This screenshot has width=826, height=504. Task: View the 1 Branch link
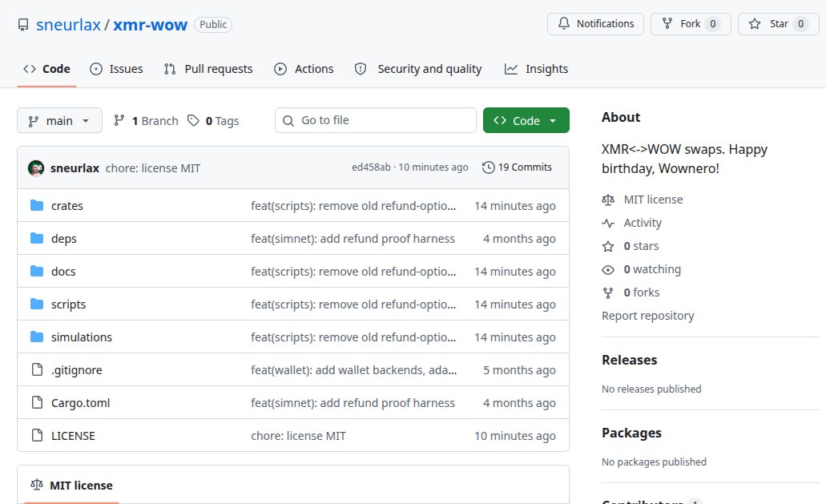pyautogui.click(x=146, y=121)
